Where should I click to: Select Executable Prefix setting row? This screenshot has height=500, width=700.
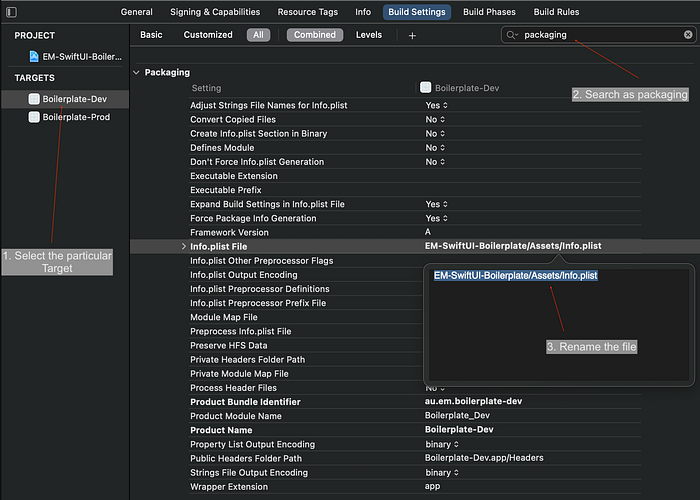[x=415, y=190]
